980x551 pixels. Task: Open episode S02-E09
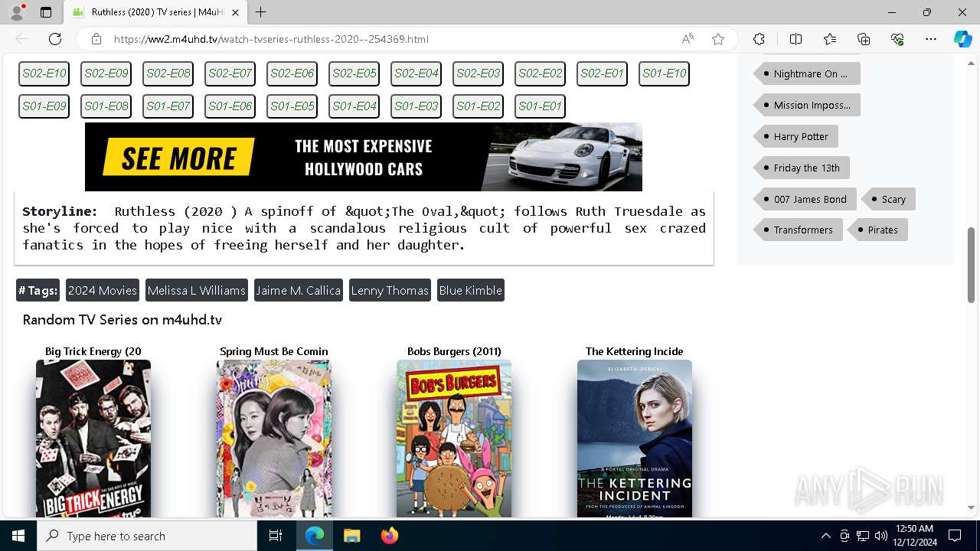tap(106, 73)
